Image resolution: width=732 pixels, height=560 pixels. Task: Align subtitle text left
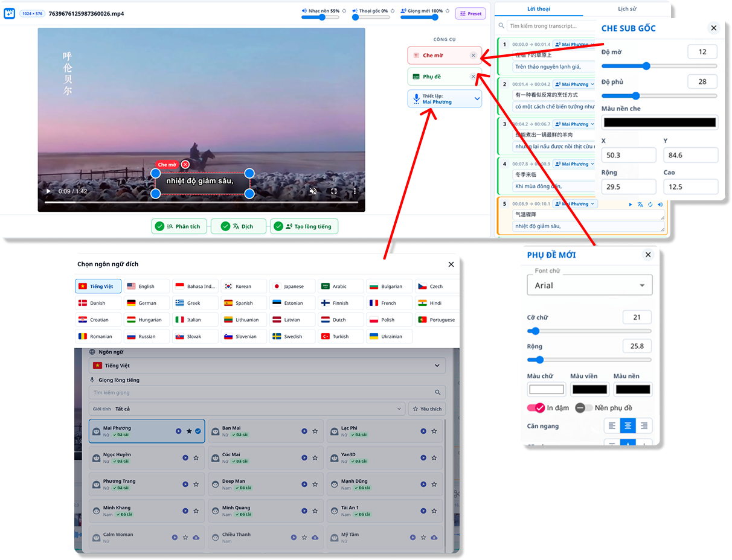coord(612,426)
